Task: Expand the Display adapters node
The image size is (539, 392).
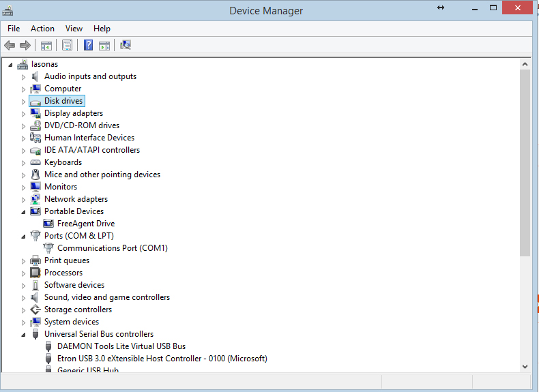Action: pyautogui.click(x=23, y=114)
